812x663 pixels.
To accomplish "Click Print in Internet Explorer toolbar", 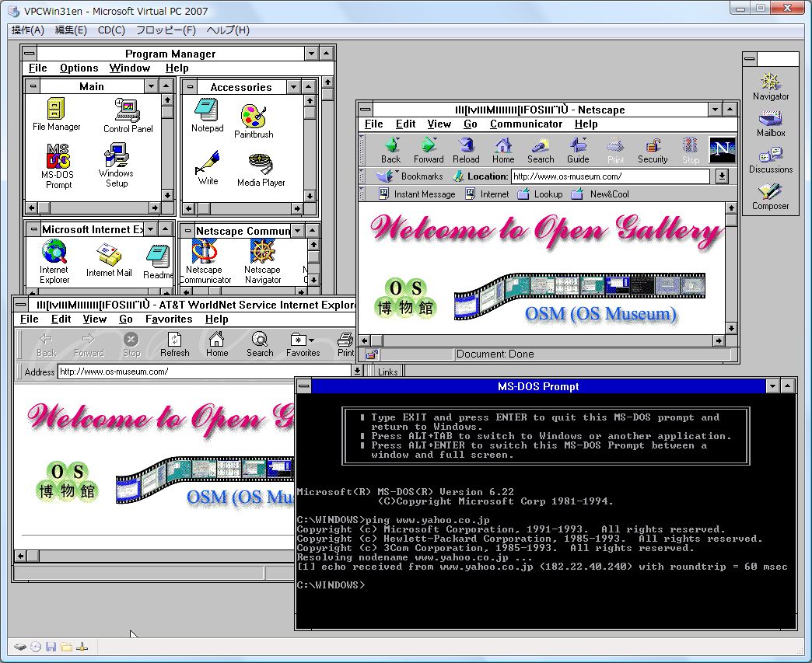I will point(345,344).
